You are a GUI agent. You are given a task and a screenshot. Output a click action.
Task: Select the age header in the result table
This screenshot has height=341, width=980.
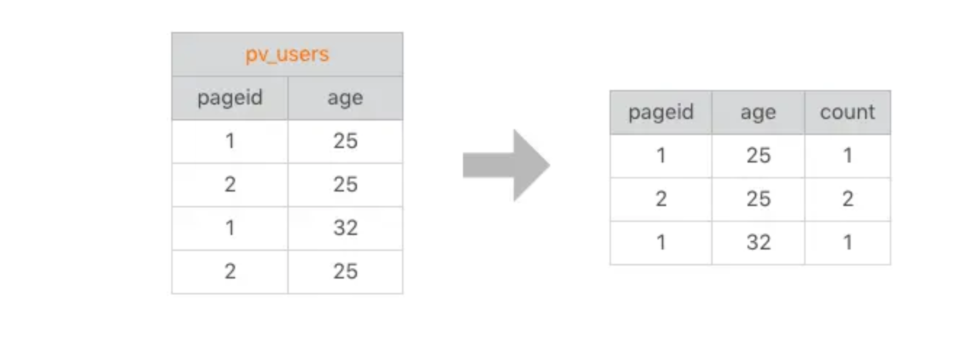click(758, 112)
